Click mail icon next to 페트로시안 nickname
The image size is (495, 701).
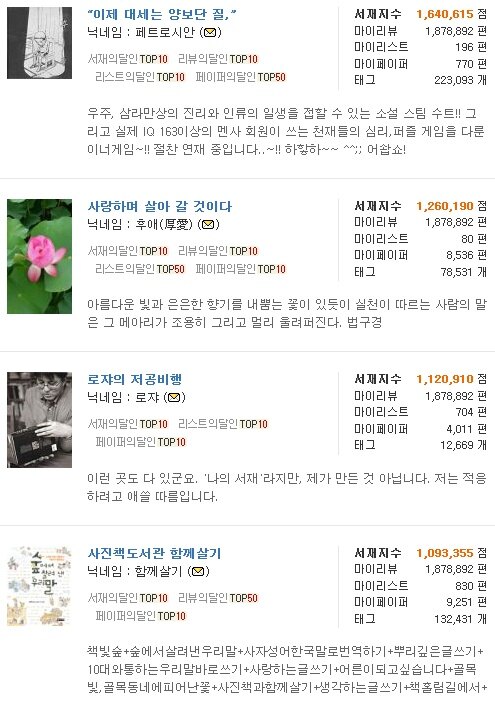tap(210, 33)
